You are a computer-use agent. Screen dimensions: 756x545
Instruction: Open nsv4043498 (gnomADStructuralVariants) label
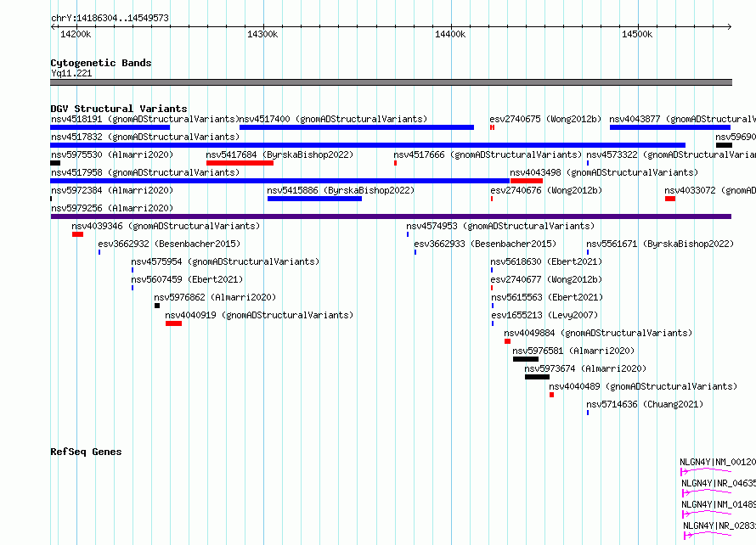tap(604, 172)
